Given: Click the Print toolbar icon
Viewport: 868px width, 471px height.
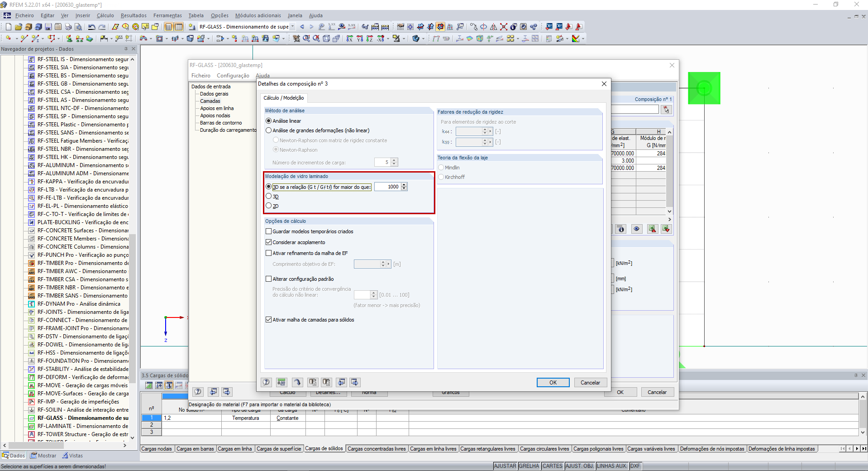Looking at the screenshot, I should [x=68, y=27].
